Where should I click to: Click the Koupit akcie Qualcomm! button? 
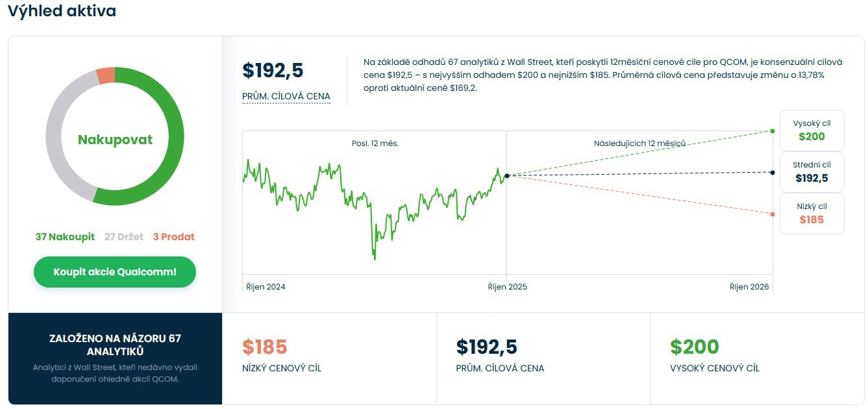115,271
